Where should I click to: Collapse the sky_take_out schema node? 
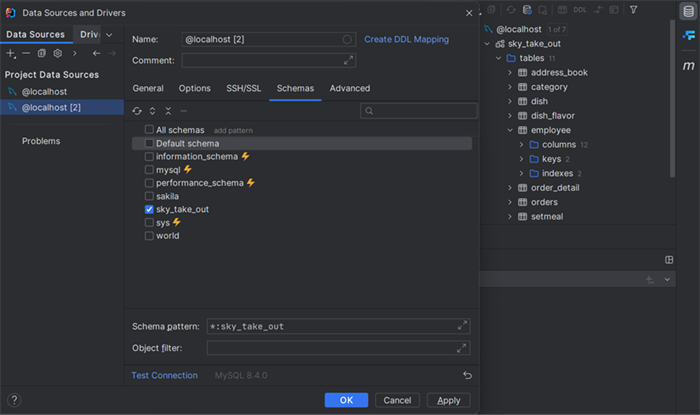click(x=488, y=44)
